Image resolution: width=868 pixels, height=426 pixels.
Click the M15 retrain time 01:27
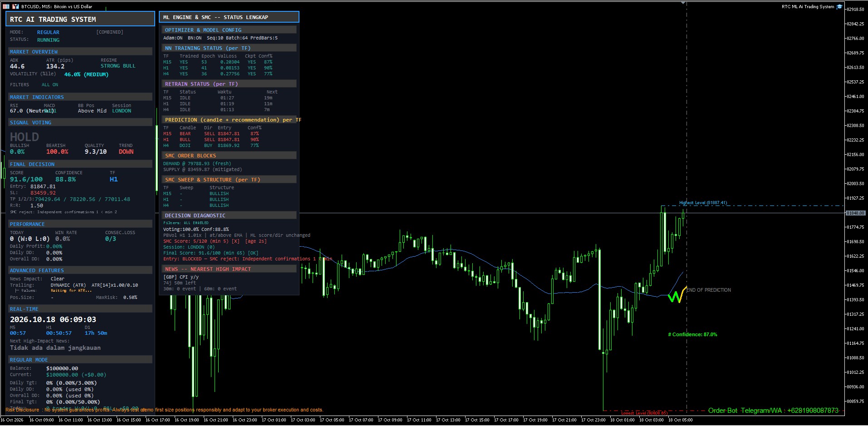pyautogui.click(x=227, y=98)
